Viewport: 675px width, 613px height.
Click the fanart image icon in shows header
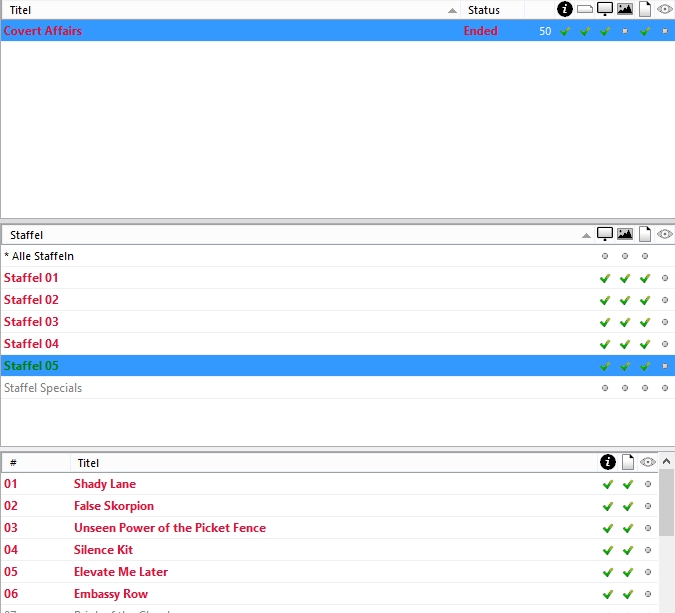point(625,9)
